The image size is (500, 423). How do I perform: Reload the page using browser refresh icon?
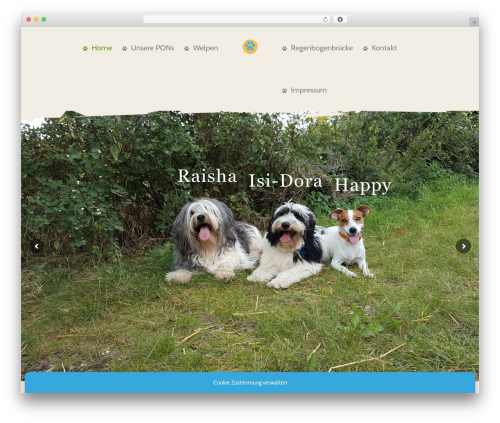(325, 19)
